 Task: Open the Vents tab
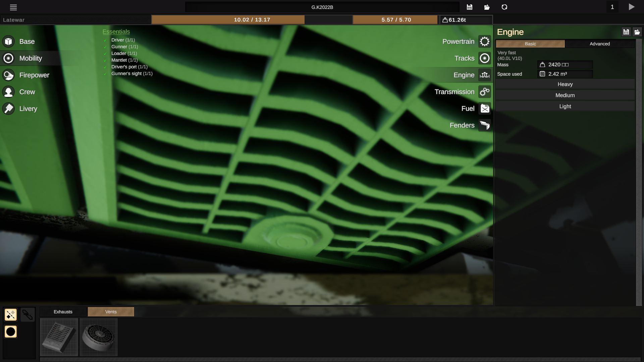coord(111,312)
